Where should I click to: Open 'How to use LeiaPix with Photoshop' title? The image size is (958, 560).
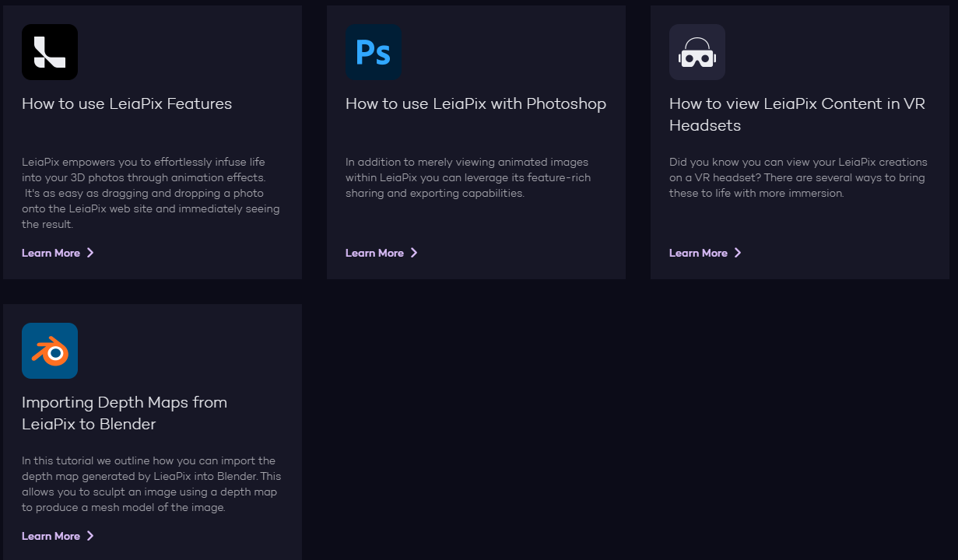[475, 103]
